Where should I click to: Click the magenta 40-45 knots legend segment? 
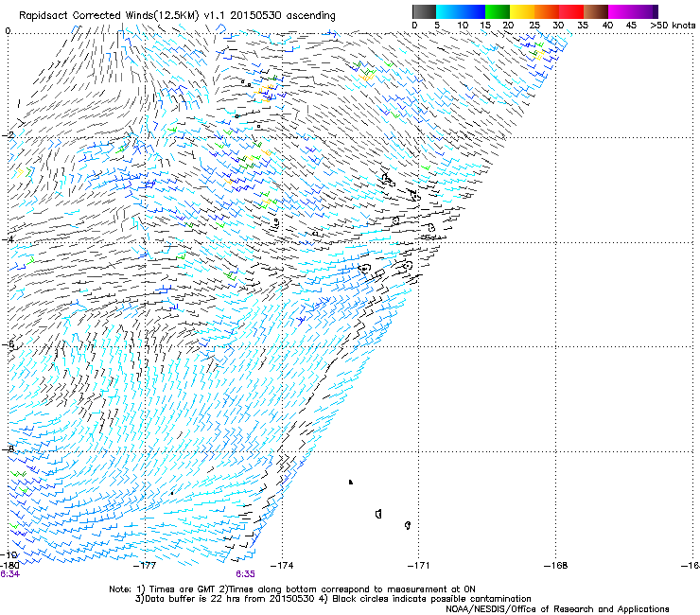pyautogui.click(x=621, y=11)
